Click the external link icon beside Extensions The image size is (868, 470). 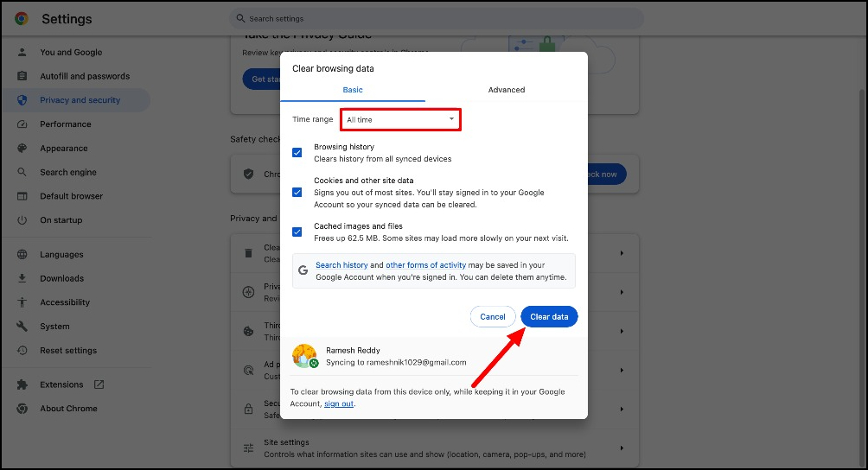(x=99, y=384)
